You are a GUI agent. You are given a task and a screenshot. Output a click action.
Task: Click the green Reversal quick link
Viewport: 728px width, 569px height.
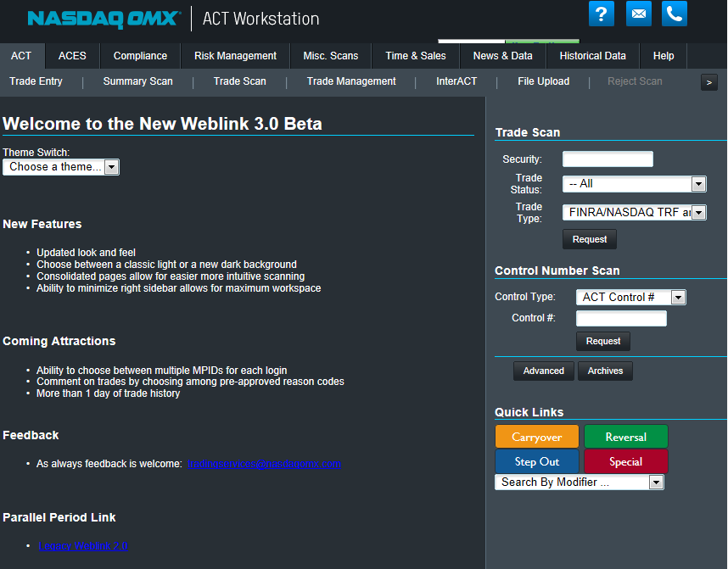(626, 437)
